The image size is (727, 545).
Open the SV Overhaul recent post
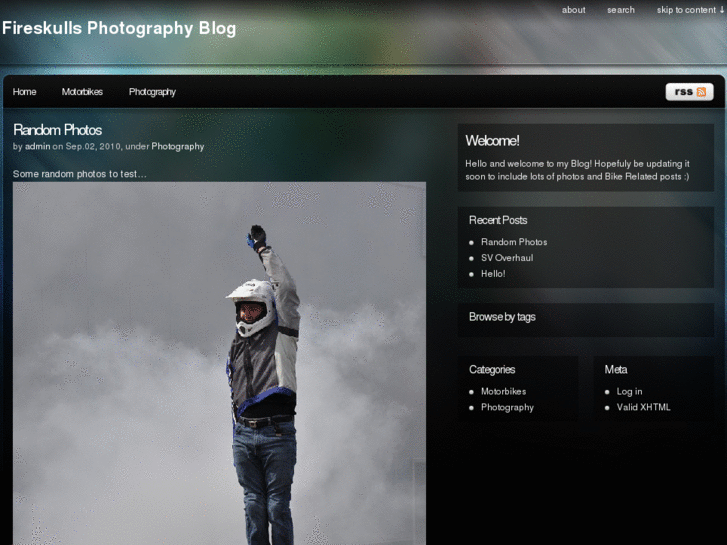point(507,258)
